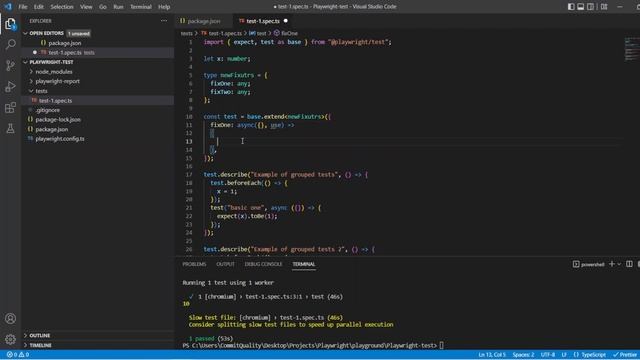Open the View menu
The width and height of the screenshot is (640, 360).
[x=86, y=7]
